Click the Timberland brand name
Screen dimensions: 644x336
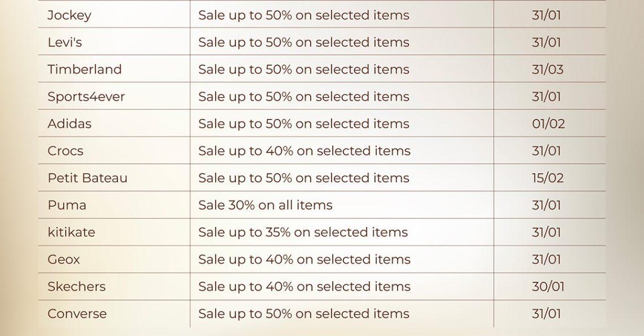pyautogui.click(x=84, y=69)
